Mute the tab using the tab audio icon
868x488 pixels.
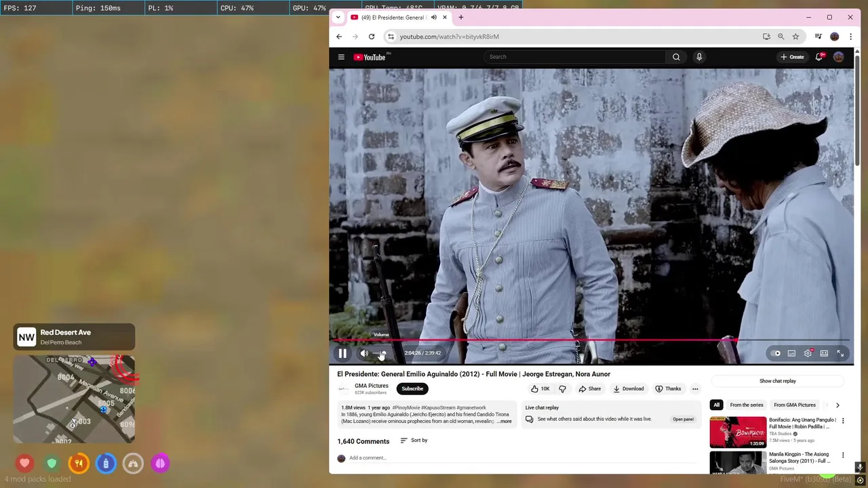coord(433,18)
